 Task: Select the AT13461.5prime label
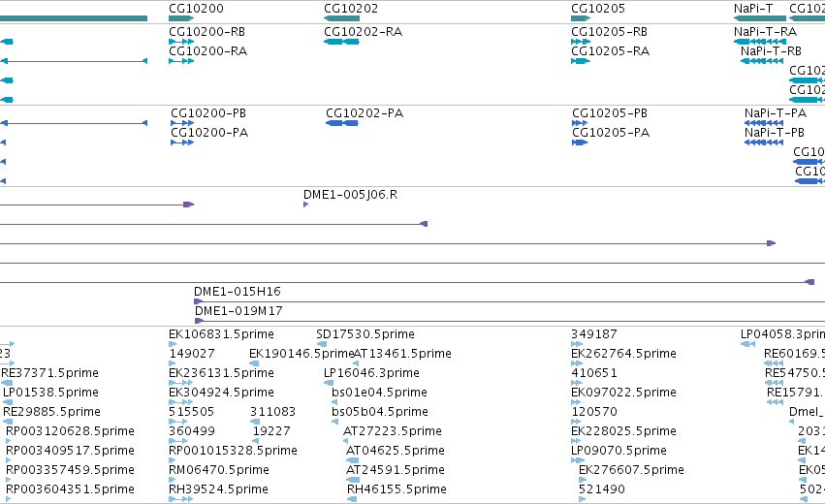402,354
